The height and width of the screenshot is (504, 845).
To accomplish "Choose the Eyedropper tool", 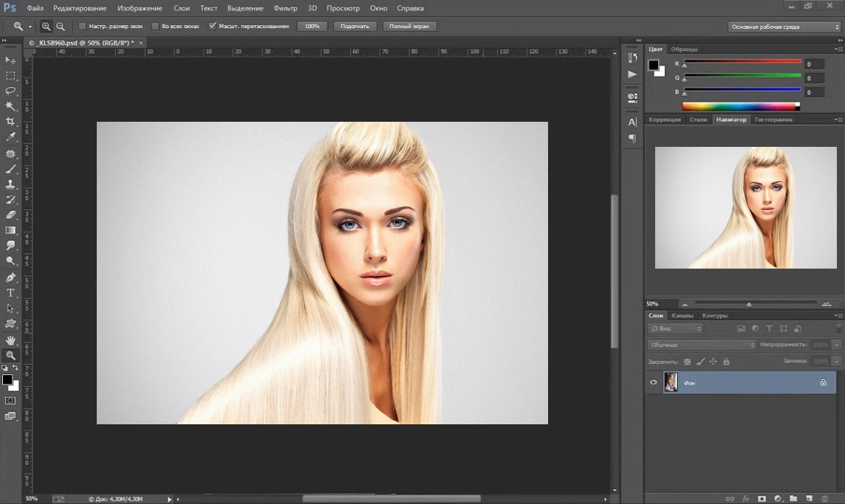I will [10, 137].
